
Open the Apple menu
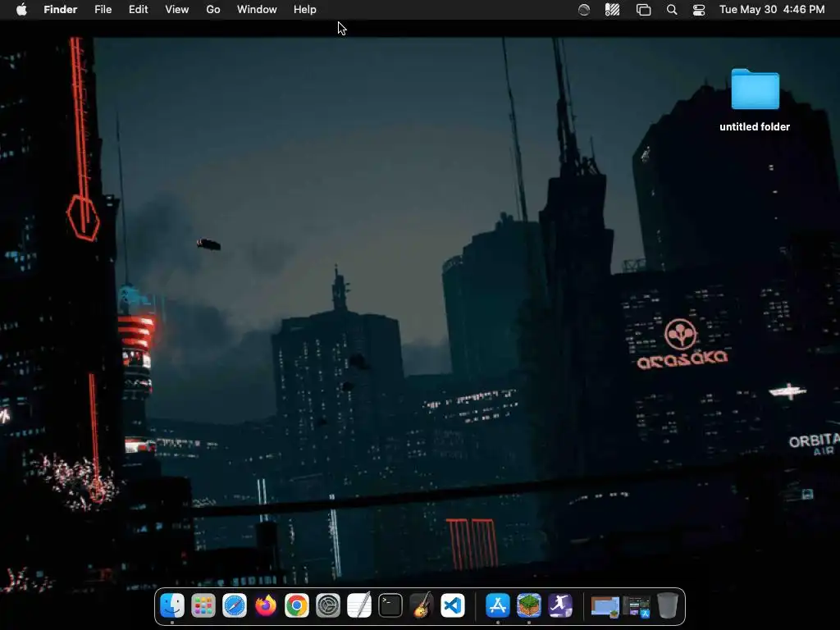21,10
